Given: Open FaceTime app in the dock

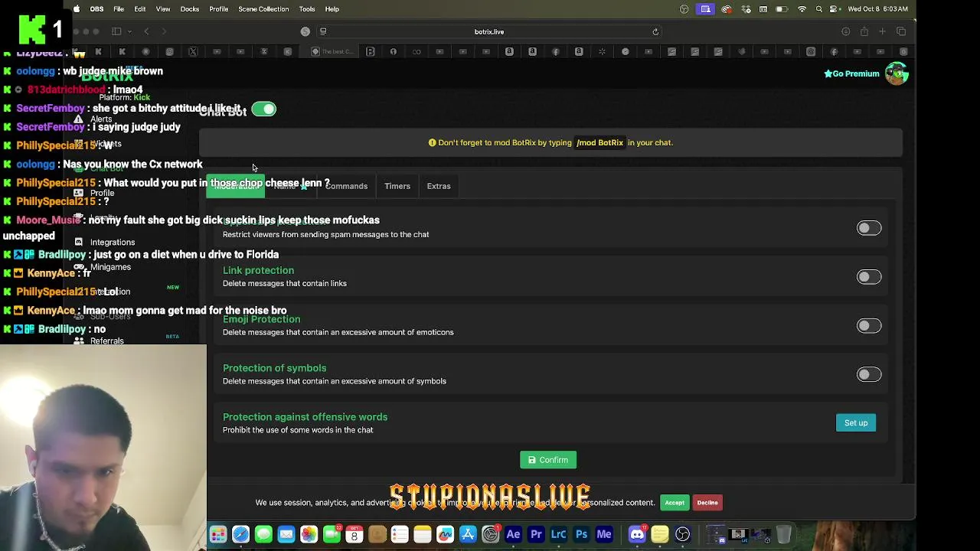Looking at the screenshot, I should (332, 534).
